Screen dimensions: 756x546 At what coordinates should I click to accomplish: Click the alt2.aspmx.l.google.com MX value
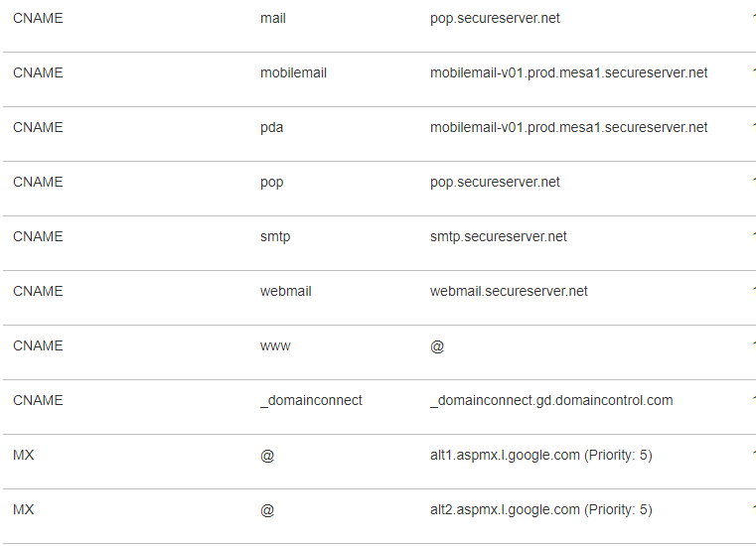(x=540, y=510)
